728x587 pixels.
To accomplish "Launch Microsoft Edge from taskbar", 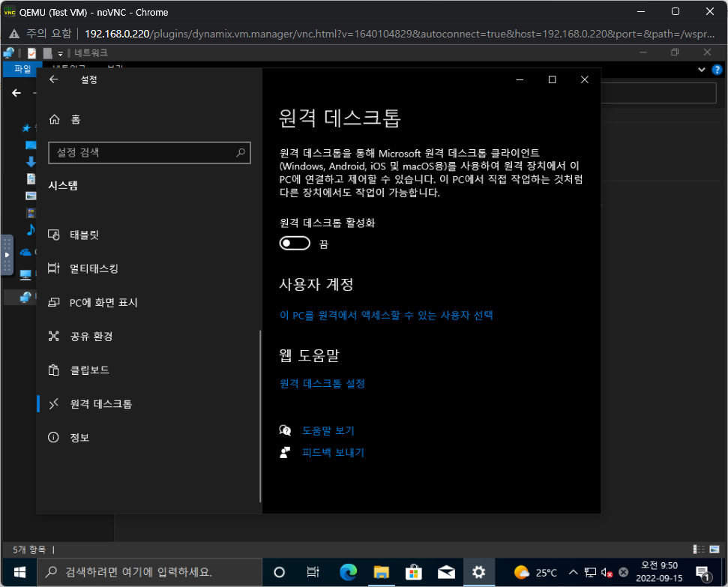I will tap(348, 572).
